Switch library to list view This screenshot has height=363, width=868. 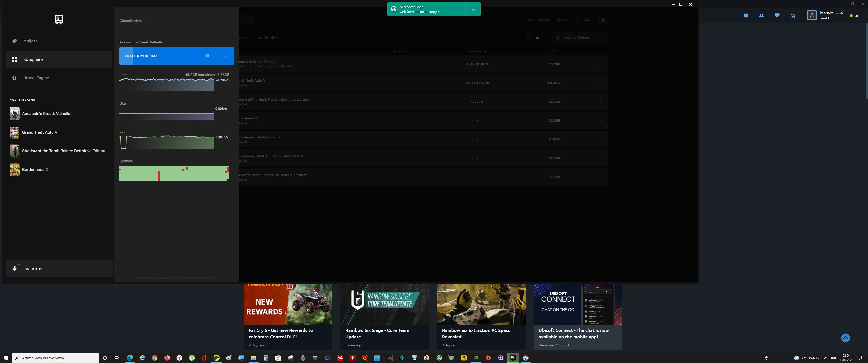click(x=537, y=37)
